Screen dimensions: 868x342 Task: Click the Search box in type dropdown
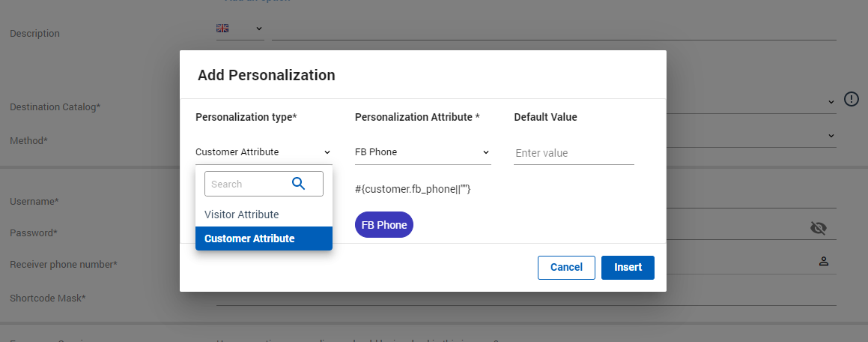click(247, 184)
